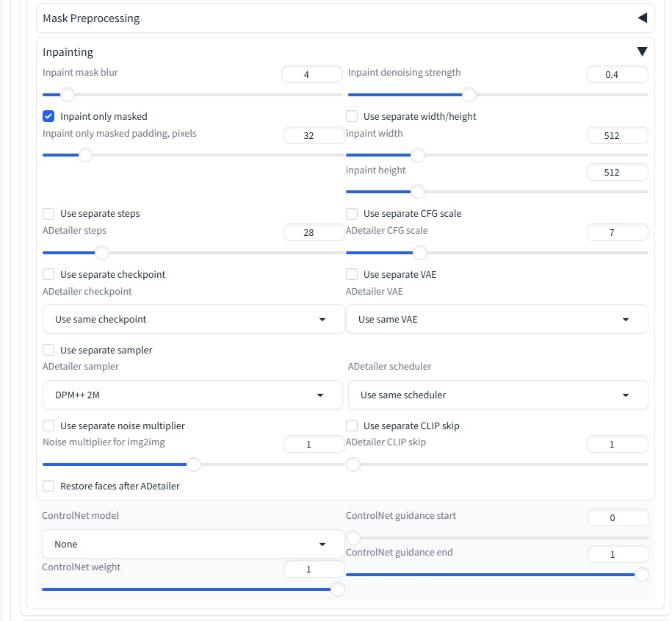Click the Inpaint denoising strength slider handle
Image resolution: width=672 pixels, height=621 pixels.
(469, 95)
